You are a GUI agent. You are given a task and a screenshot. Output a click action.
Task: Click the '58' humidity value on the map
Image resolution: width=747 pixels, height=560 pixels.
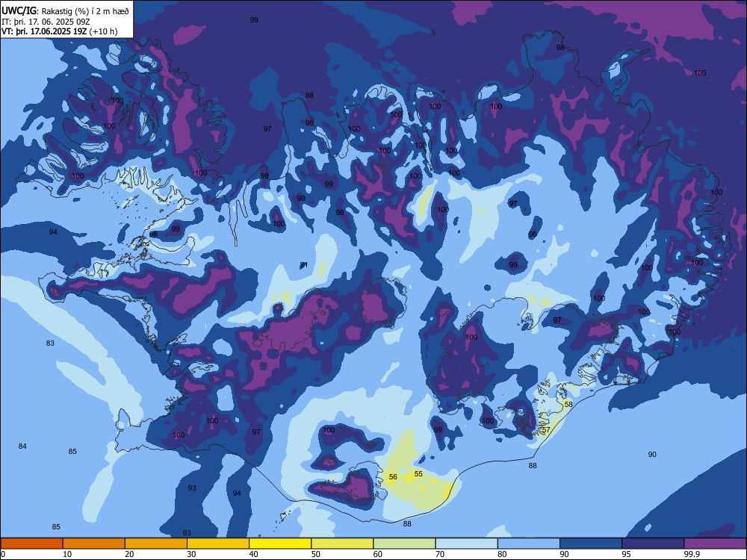tap(568, 404)
